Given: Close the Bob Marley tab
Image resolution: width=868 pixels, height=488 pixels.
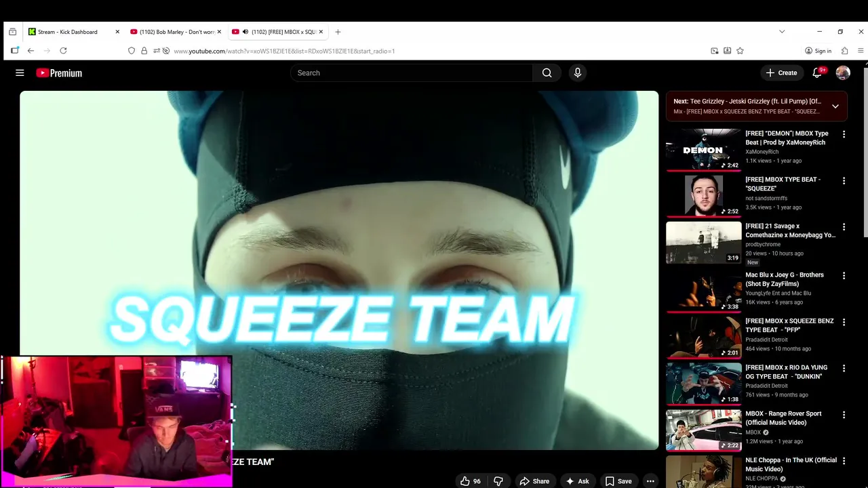Looking at the screenshot, I should pyautogui.click(x=219, y=32).
